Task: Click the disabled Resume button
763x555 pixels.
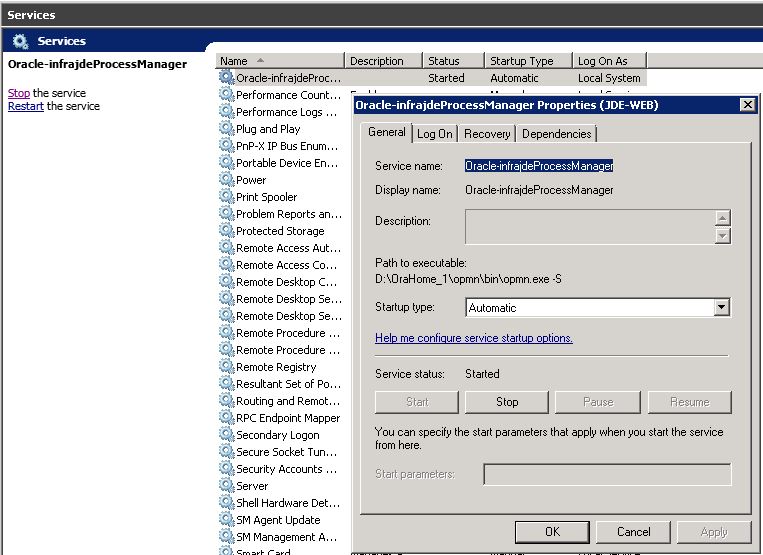Action: tap(690, 402)
